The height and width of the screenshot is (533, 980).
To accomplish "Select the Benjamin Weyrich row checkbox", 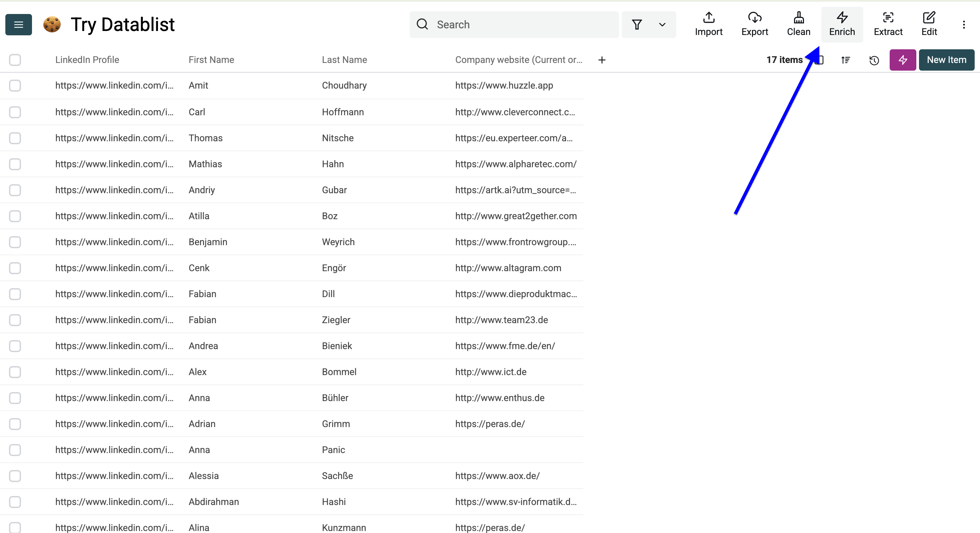I will 15,242.
